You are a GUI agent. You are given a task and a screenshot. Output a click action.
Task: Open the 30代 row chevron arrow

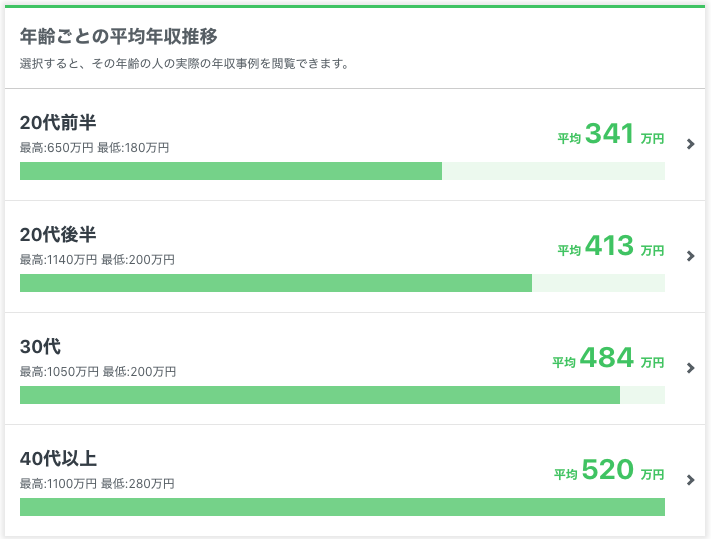point(691,368)
